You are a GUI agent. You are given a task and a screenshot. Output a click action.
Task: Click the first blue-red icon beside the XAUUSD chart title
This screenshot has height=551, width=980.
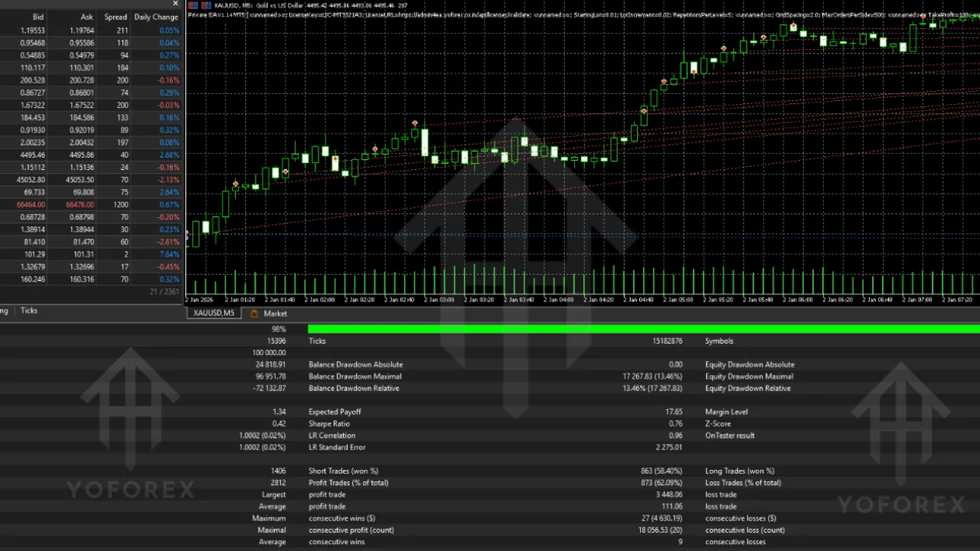click(192, 5)
